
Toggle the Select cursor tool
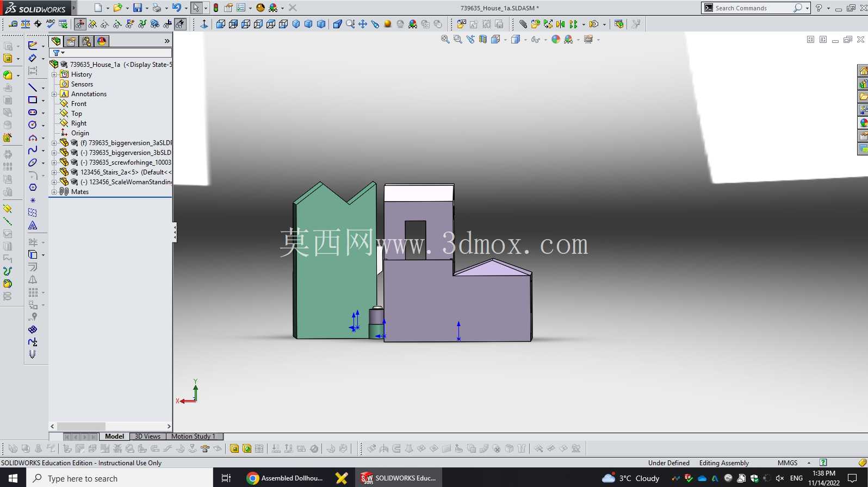[196, 8]
